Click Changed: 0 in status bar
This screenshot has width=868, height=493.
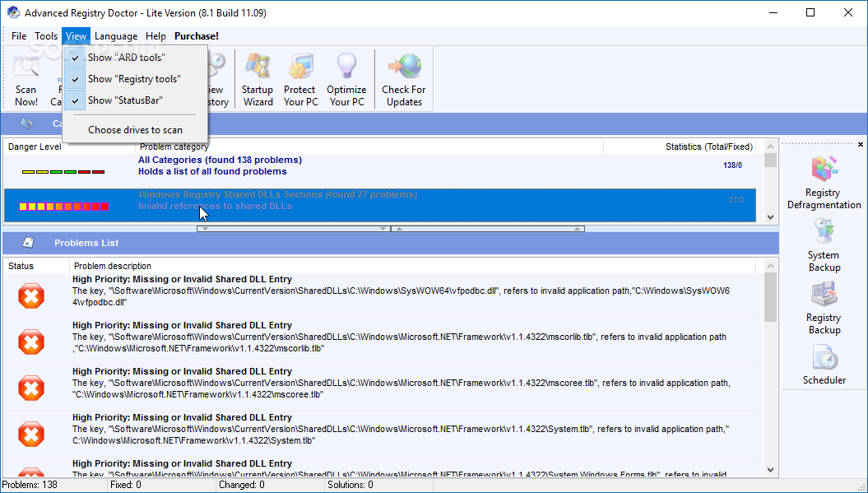(242, 485)
